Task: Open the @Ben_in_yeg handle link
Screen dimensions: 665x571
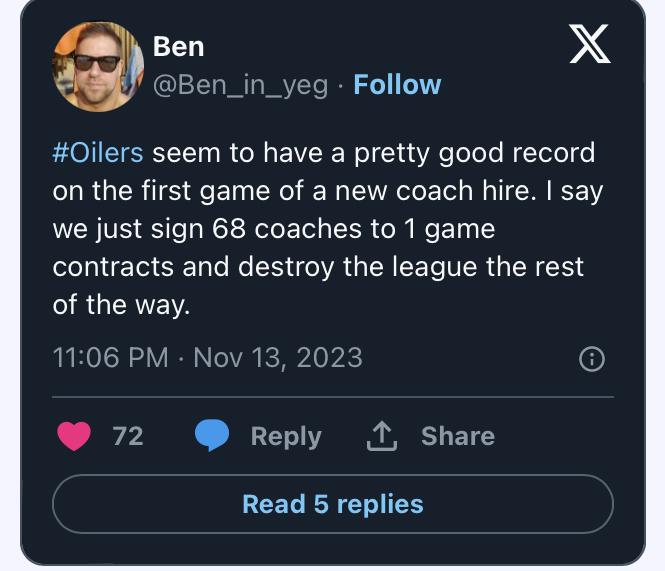Action: [240, 85]
